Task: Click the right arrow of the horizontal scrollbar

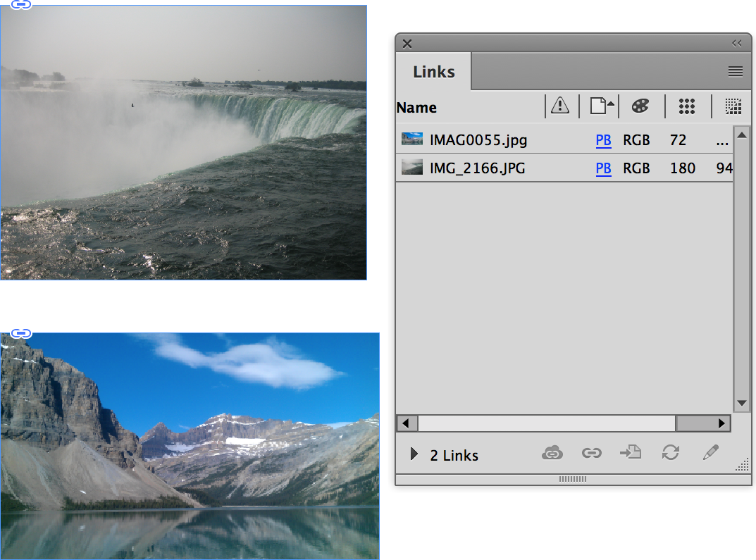Action: [x=721, y=423]
